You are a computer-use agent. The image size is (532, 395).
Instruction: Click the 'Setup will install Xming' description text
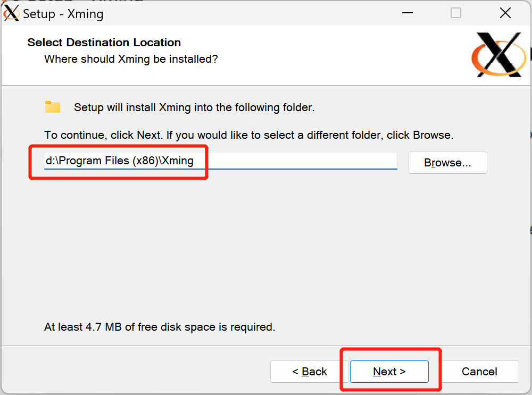coord(194,107)
